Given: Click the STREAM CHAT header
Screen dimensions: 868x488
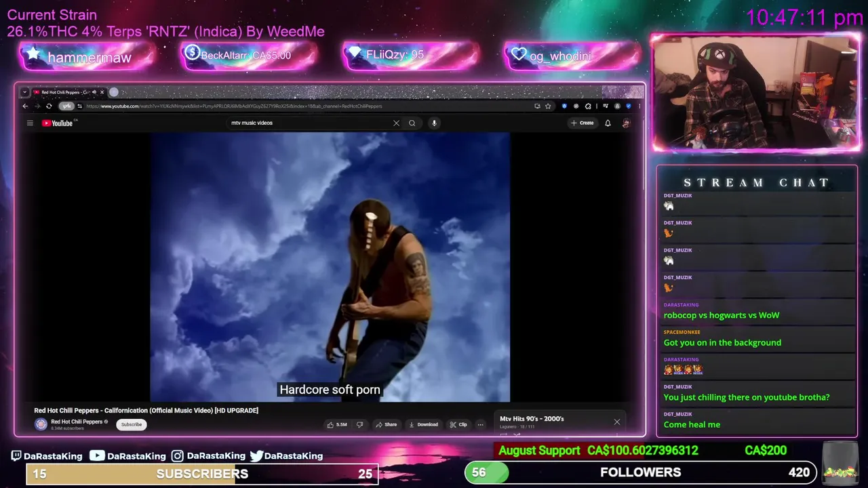Looking at the screenshot, I should tap(756, 182).
